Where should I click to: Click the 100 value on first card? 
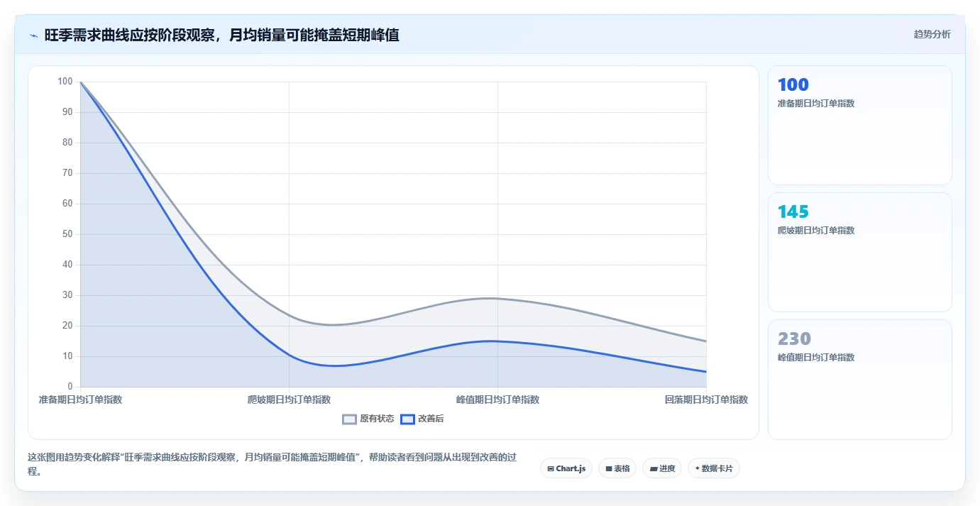pyautogui.click(x=793, y=84)
